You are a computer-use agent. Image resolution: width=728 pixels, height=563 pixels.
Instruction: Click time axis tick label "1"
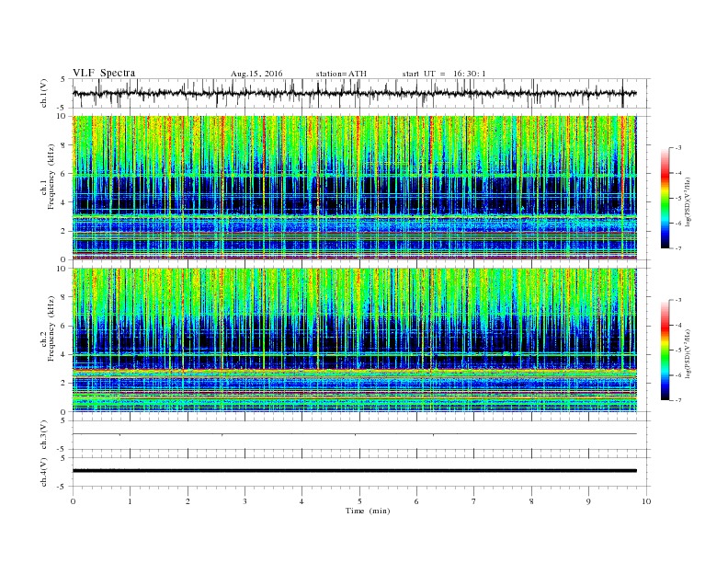(130, 501)
